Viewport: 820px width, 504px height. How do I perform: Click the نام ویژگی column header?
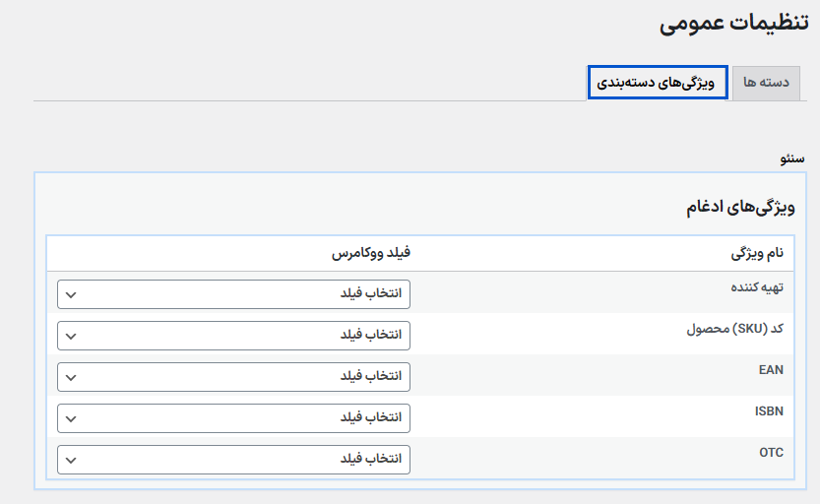pos(757,253)
